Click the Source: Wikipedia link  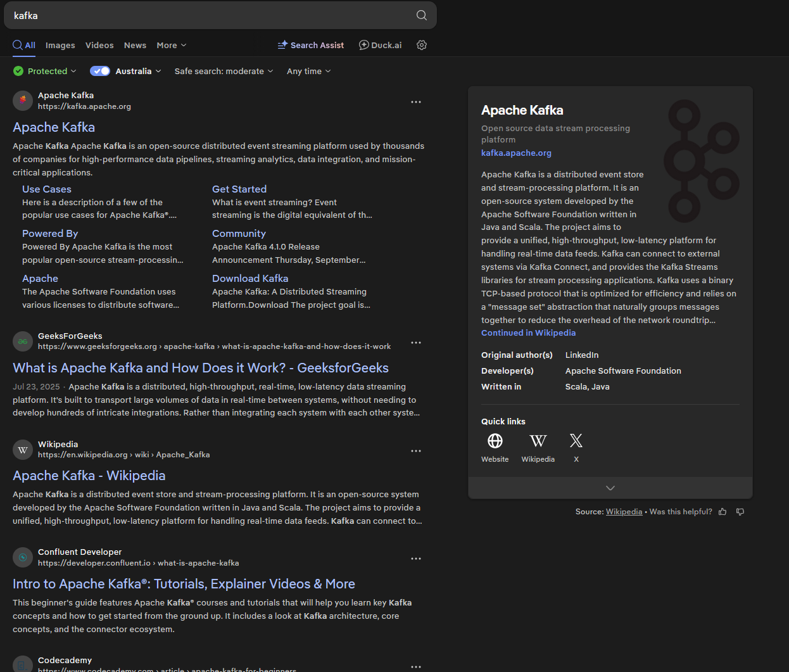point(624,512)
